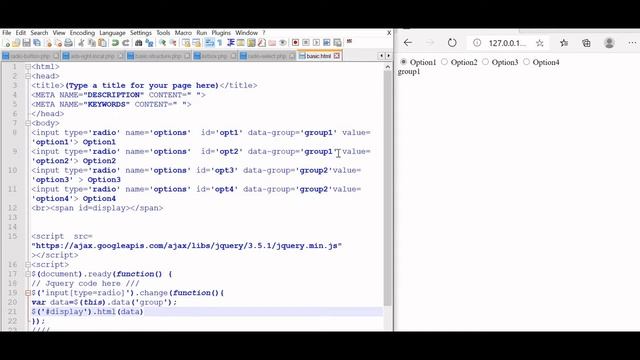Viewport: 640px width, 360px height.
Task: Start macro recording with the red record icon
Action: 296,42
